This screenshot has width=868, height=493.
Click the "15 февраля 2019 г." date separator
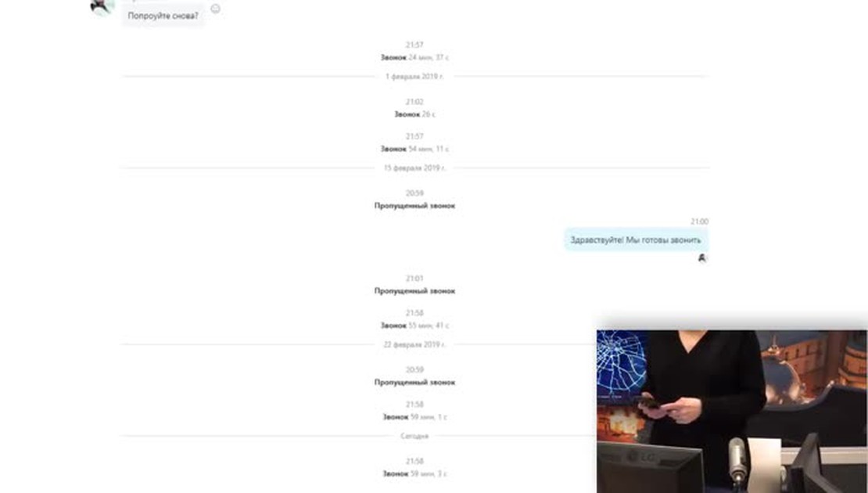tap(414, 167)
